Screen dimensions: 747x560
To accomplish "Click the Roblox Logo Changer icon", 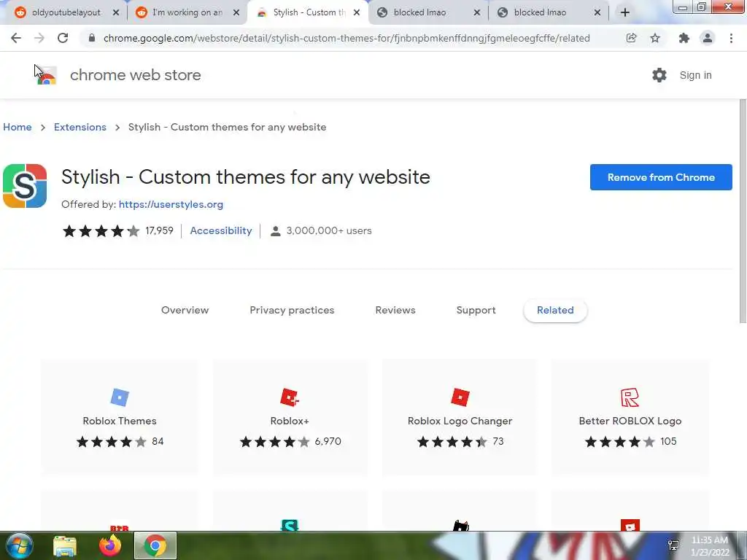I will pyautogui.click(x=460, y=397).
